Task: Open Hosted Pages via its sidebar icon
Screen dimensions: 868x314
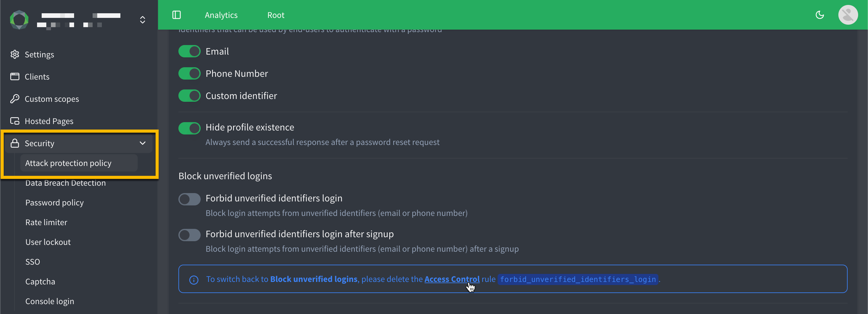Action: (x=15, y=121)
